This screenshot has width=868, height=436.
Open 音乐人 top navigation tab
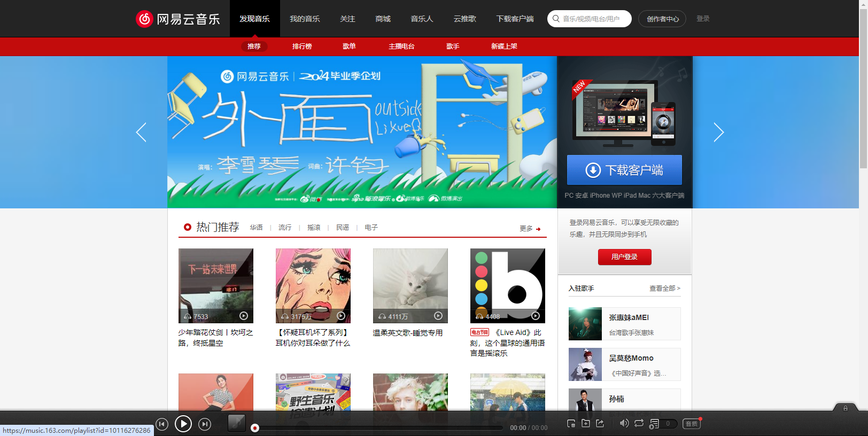pyautogui.click(x=422, y=19)
